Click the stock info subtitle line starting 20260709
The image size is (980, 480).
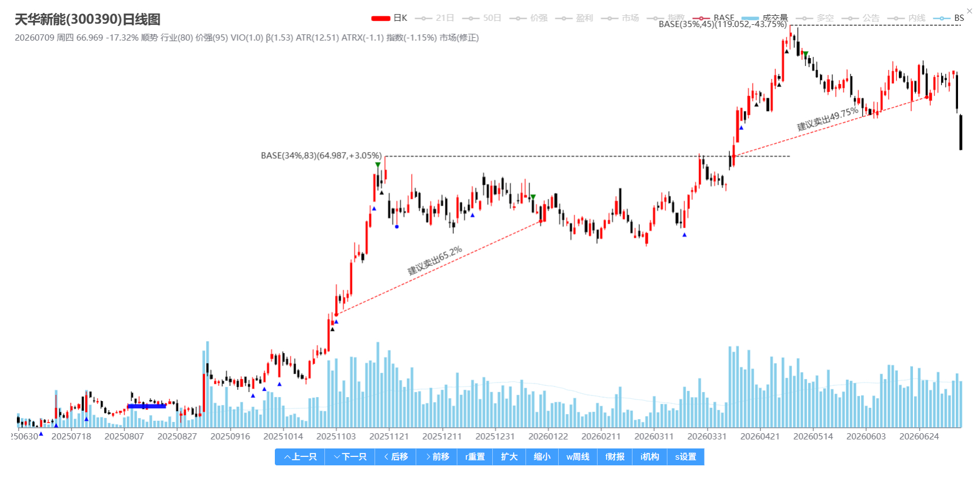click(247, 38)
